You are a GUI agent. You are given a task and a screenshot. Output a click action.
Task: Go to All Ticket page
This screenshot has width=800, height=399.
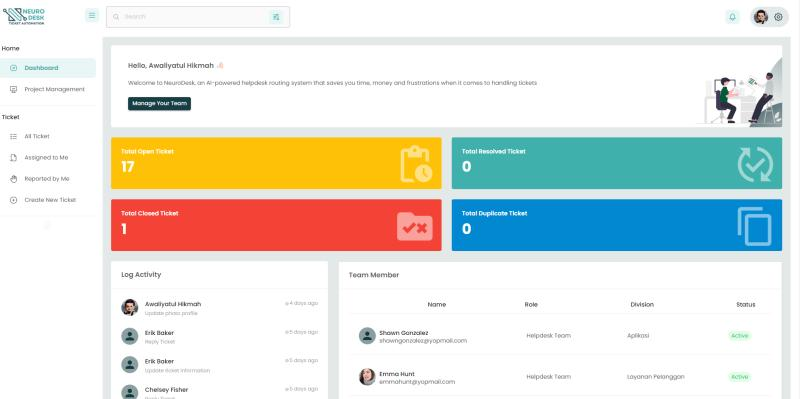[48, 136]
